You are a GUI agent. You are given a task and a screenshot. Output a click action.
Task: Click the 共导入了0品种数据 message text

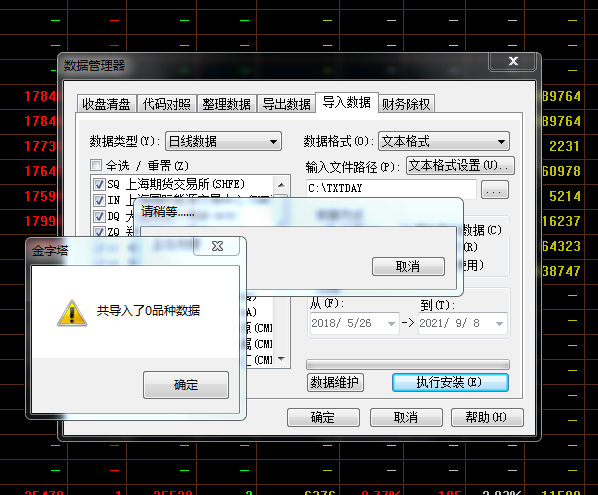(x=148, y=311)
